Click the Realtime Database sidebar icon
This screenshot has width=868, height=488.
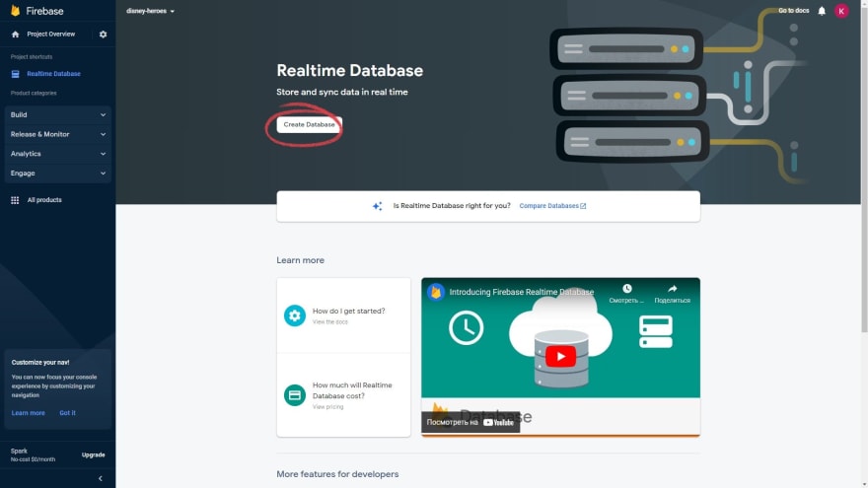[x=16, y=74]
